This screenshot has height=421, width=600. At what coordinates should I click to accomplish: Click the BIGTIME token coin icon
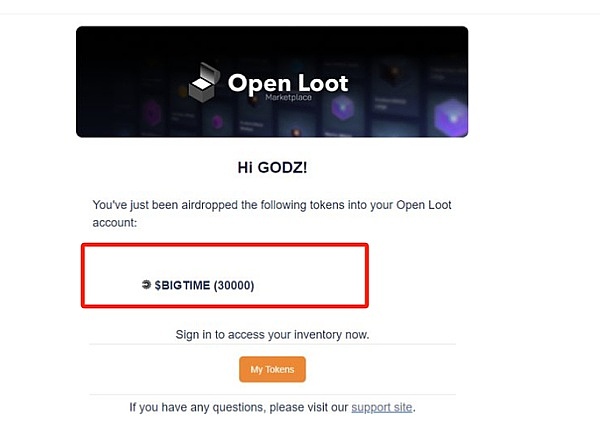(x=146, y=285)
